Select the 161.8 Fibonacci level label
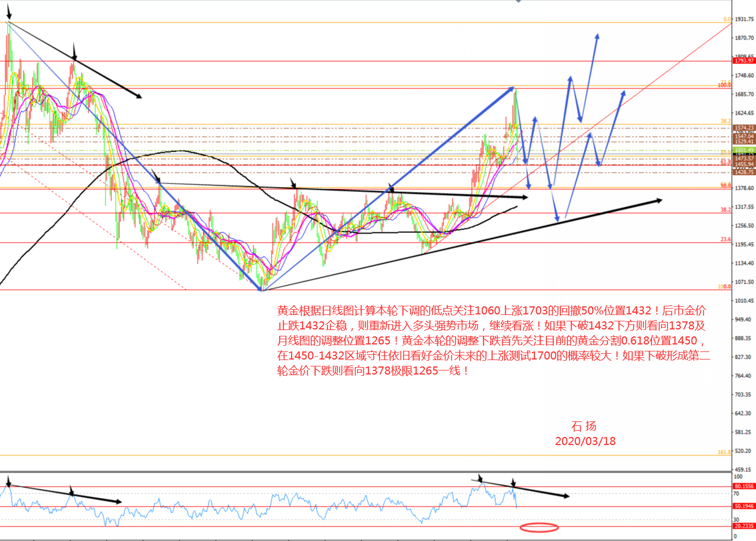756x541 pixels. coord(725,452)
